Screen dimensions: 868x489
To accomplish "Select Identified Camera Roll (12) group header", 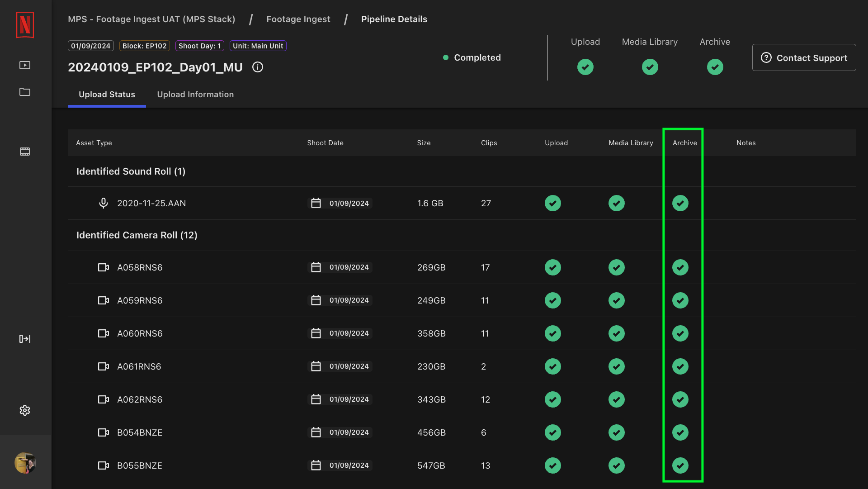I will pyautogui.click(x=137, y=235).
